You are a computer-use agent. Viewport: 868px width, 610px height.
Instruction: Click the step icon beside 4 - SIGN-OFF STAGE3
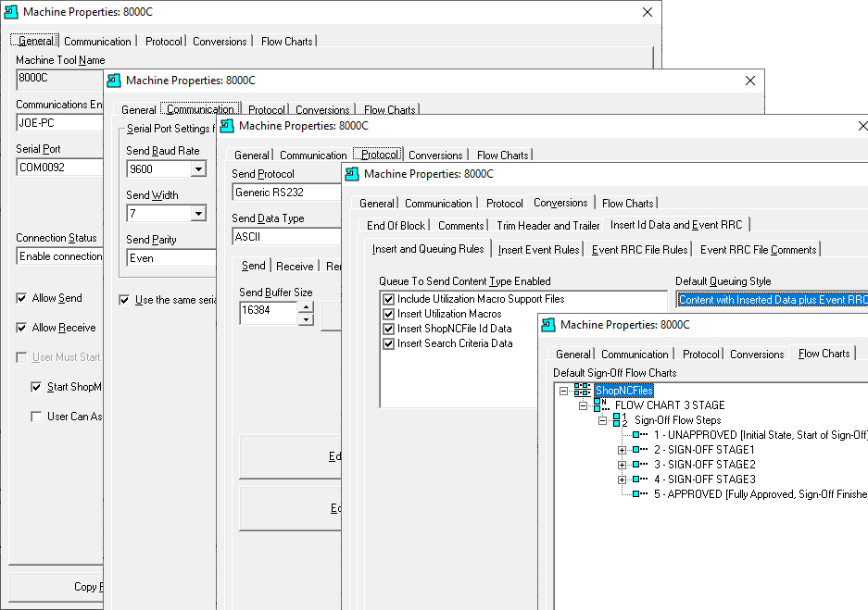640,479
